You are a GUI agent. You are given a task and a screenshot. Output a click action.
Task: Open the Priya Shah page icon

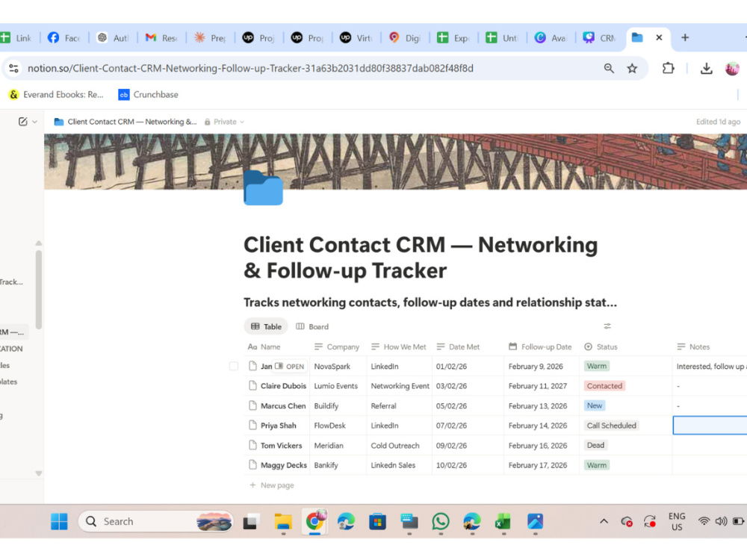[253, 426]
